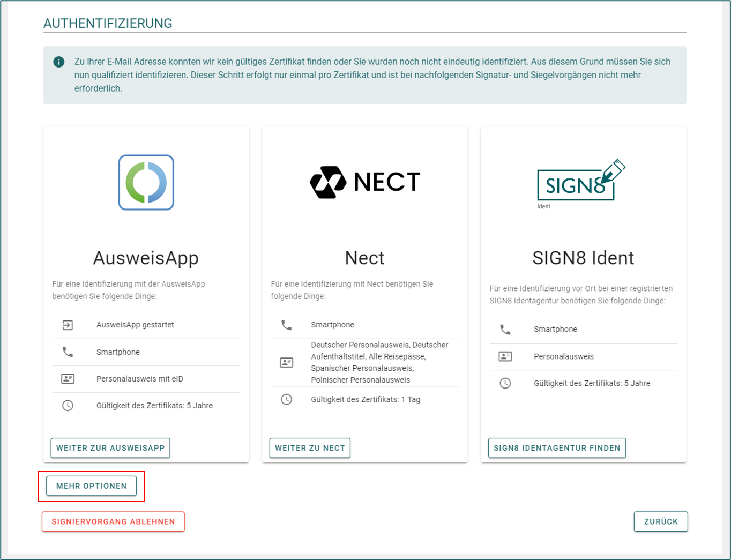The image size is (731, 560).
Task: Click the text Personalausweis mit eID
Action: click(140, 379)
